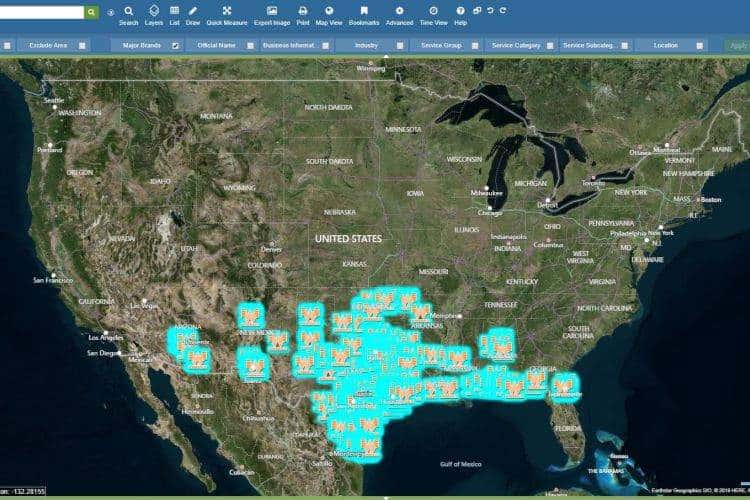750x500 pixels.
Task: Collapse the filter bar with top arrow
Action: click(386, 56)
